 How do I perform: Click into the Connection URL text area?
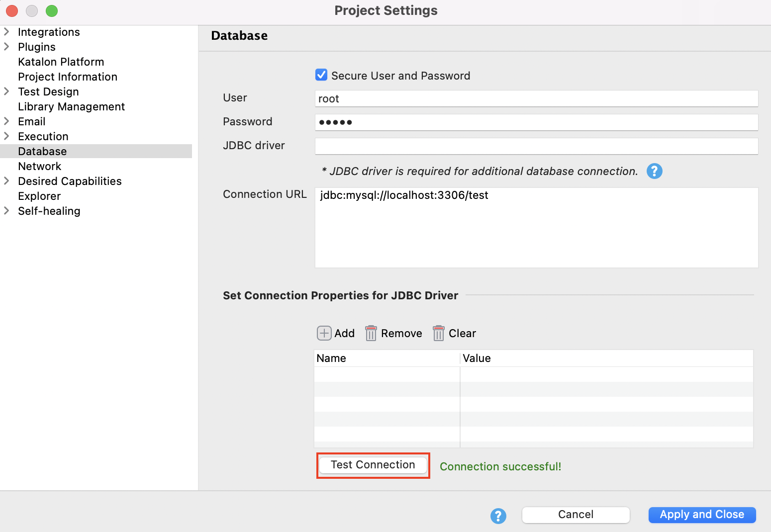coord(536,228)
